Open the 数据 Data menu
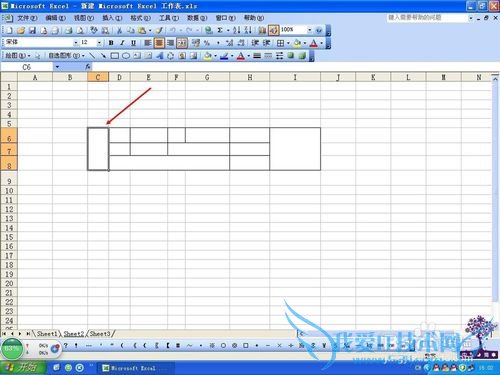This screenshot has height=375, width=500. tap(197, 18)
